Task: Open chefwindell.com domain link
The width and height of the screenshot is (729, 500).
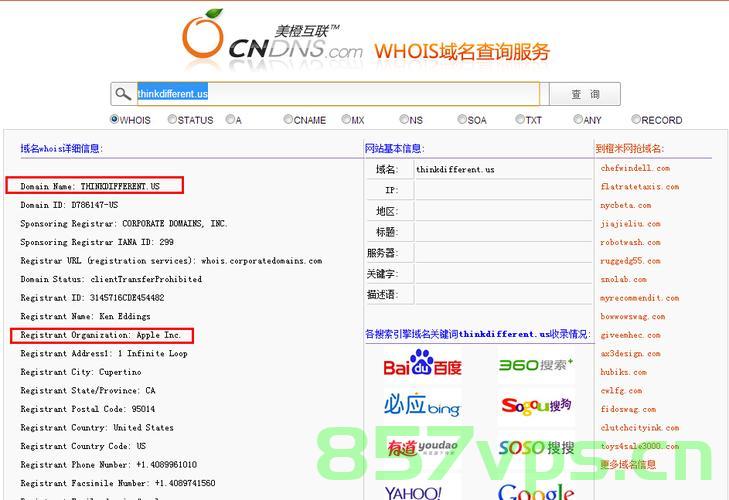Action: point(635,168)
